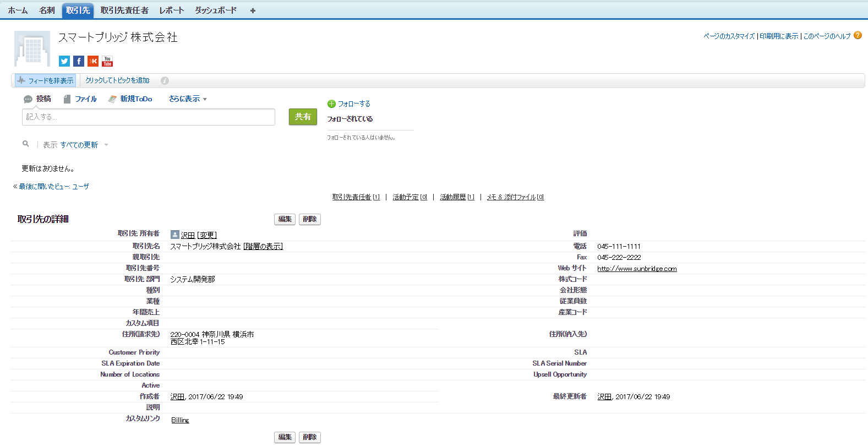This screenshot has width=868, height=446.
Task: Open the Twitter social icon
Action: 64,61
